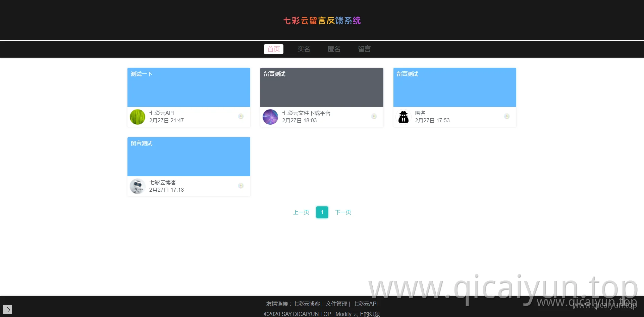Open the 文件管理 footer link
The width and height of the screenshot is (644, 317).
[336, 304]
